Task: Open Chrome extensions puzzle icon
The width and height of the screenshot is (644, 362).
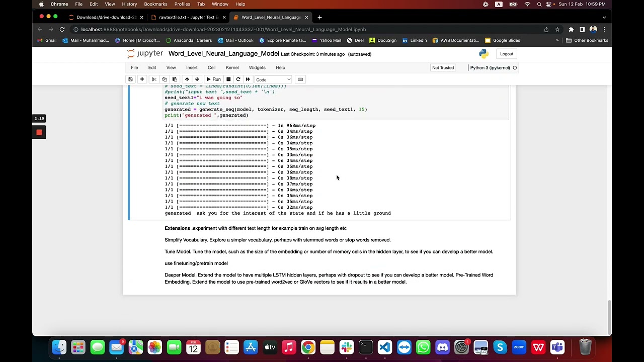Action: (571, 29)
